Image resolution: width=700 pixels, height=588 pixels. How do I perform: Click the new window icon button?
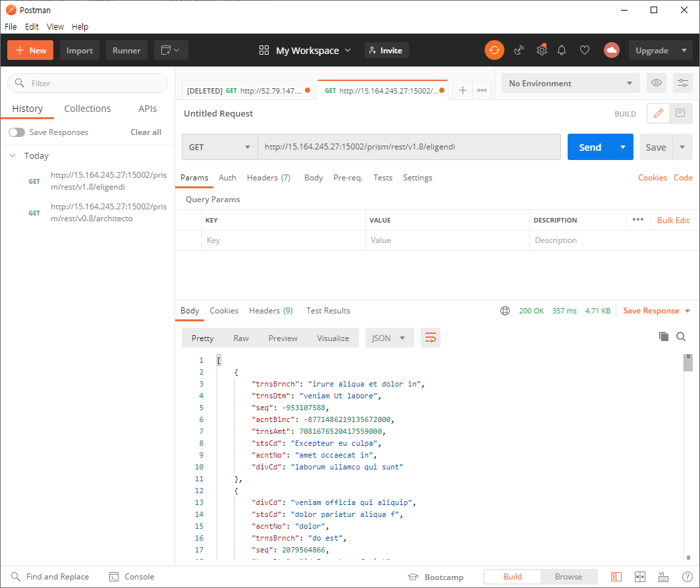tap(171, 50)
